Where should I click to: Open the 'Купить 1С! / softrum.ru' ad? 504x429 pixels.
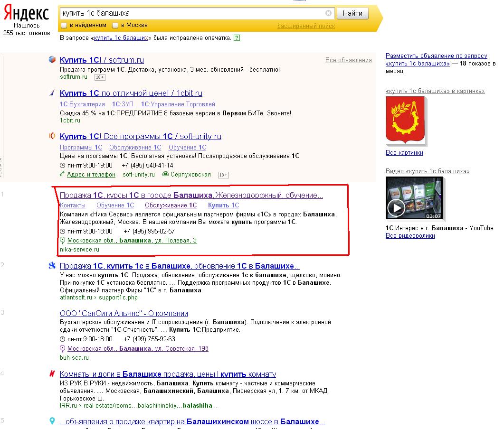click(x=102, y=60)
